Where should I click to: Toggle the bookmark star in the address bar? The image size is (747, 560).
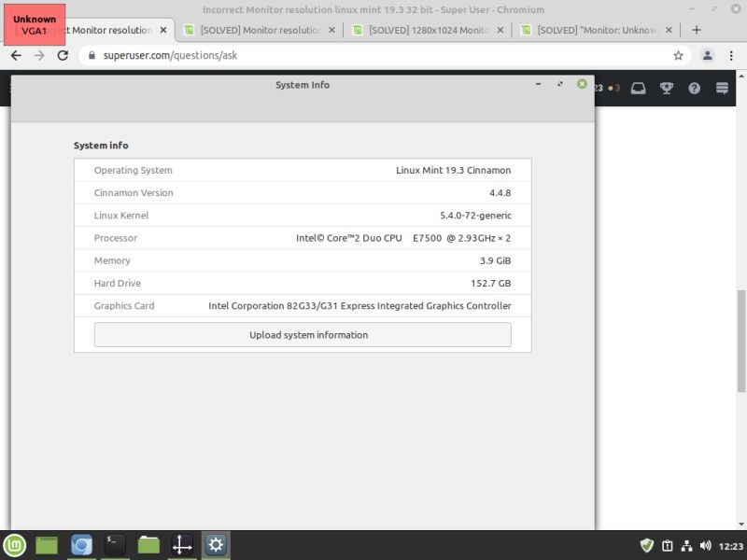coord(679,55)
